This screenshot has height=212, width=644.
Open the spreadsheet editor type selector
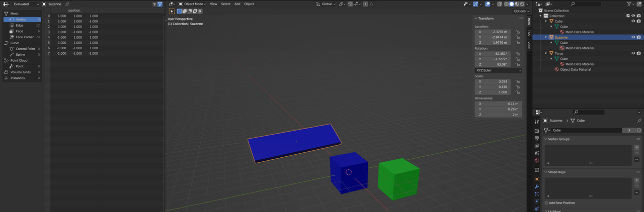[x=7, y=4]
